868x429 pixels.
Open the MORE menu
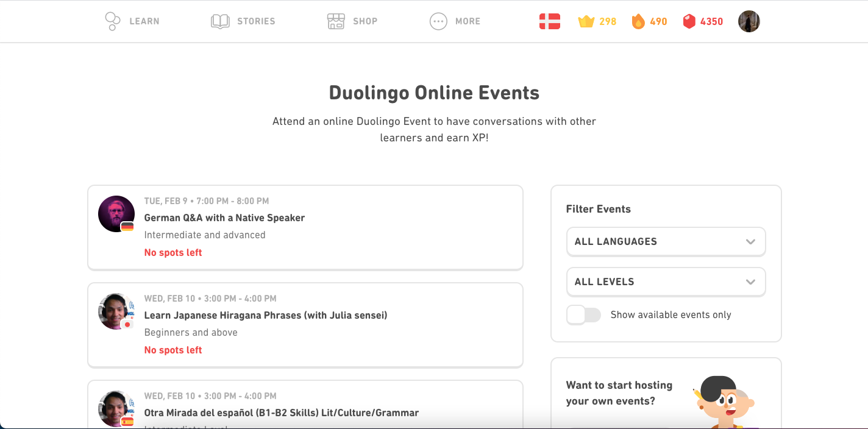pos(455,21)
